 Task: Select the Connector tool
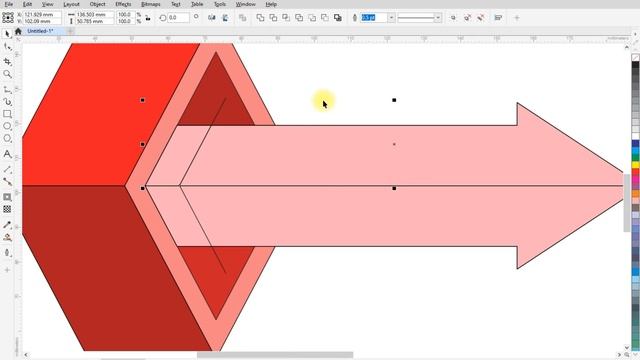point(7,182)
